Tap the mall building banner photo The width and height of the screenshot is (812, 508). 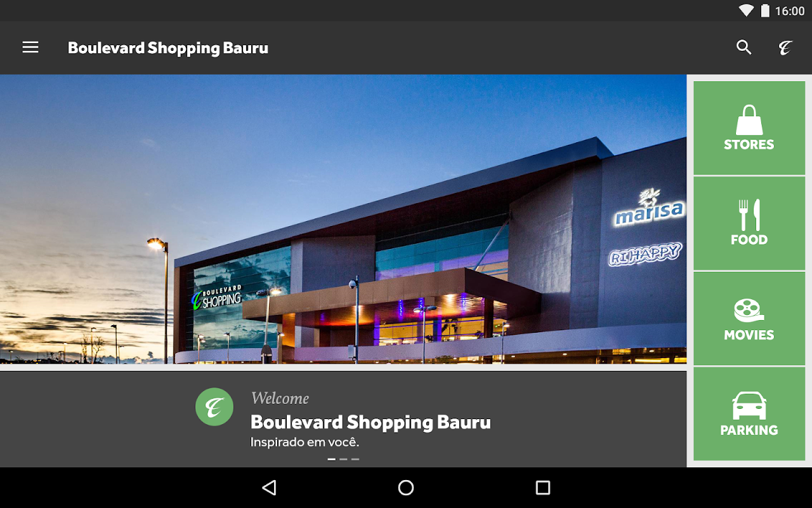(343, 219)
